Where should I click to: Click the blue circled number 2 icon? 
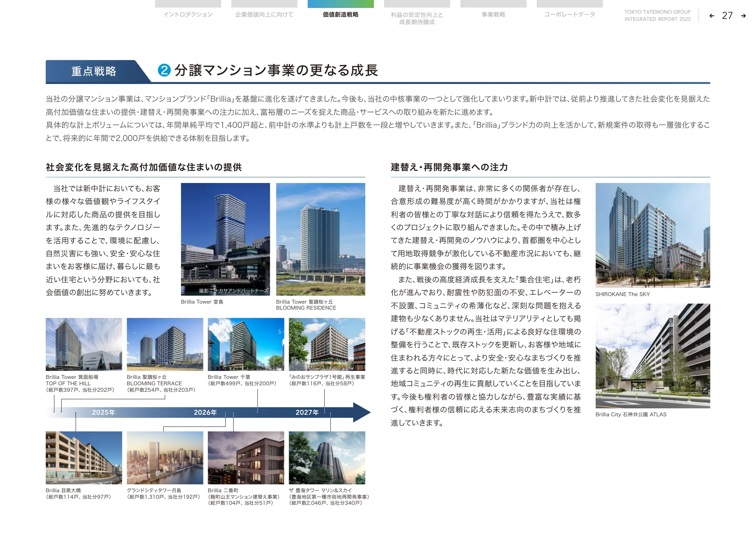(x=164, y=70)
